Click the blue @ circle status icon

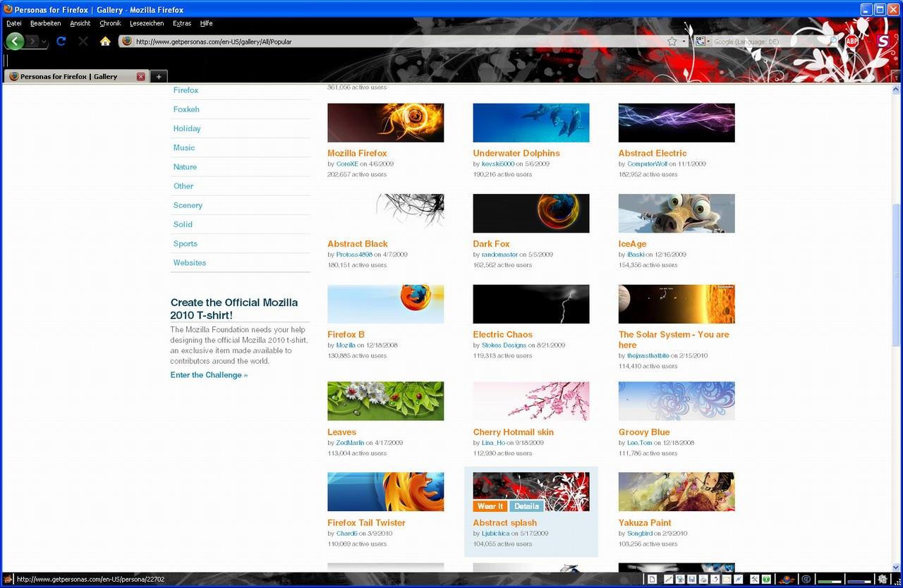(x=806, y=580)
